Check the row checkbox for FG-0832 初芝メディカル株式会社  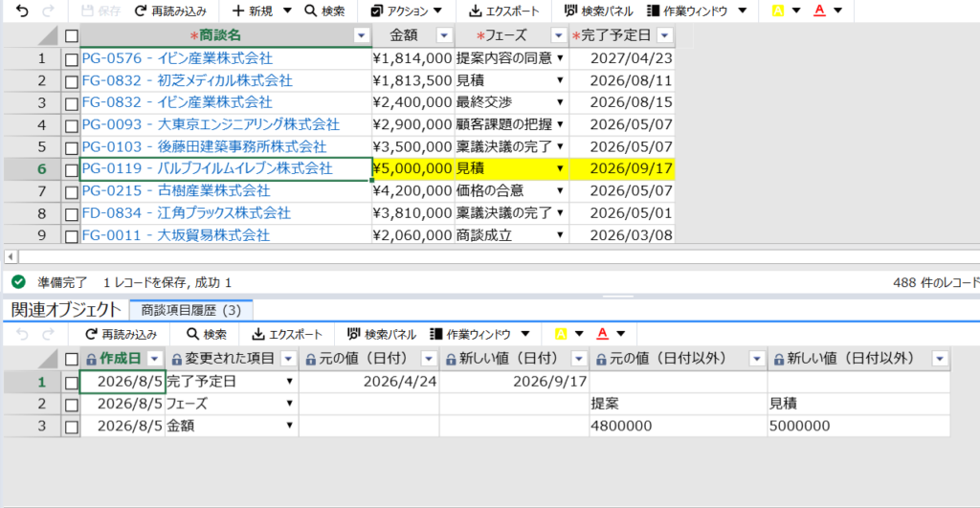[x=71, y=81]
